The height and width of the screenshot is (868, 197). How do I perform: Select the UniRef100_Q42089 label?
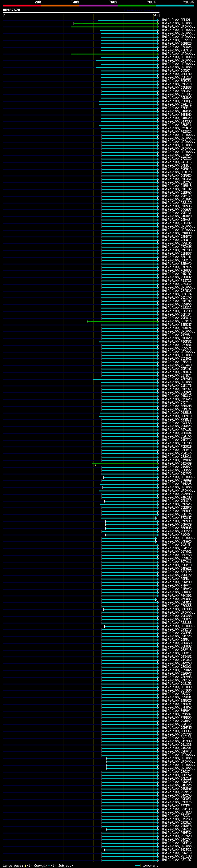click(x=177, y=464)
